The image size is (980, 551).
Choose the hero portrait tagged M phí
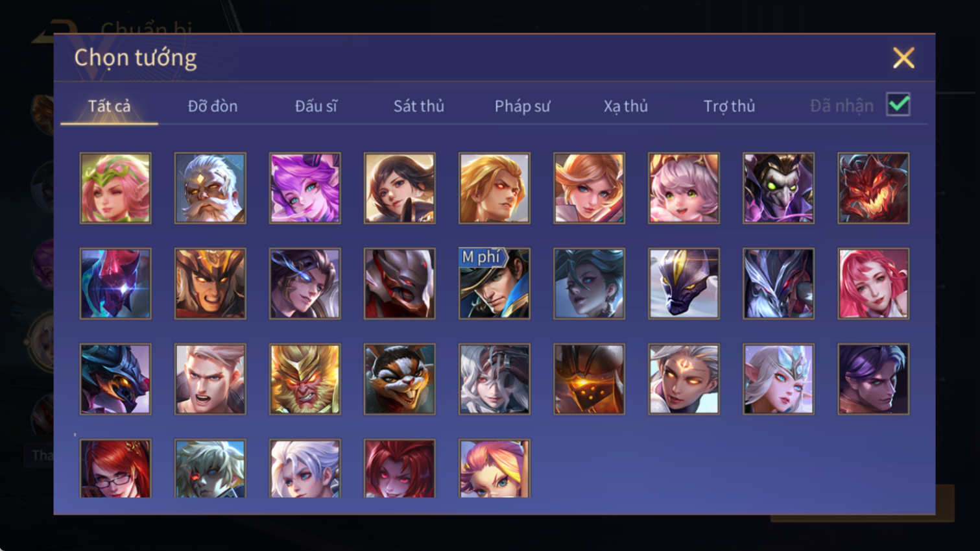[x=494, y=284]
